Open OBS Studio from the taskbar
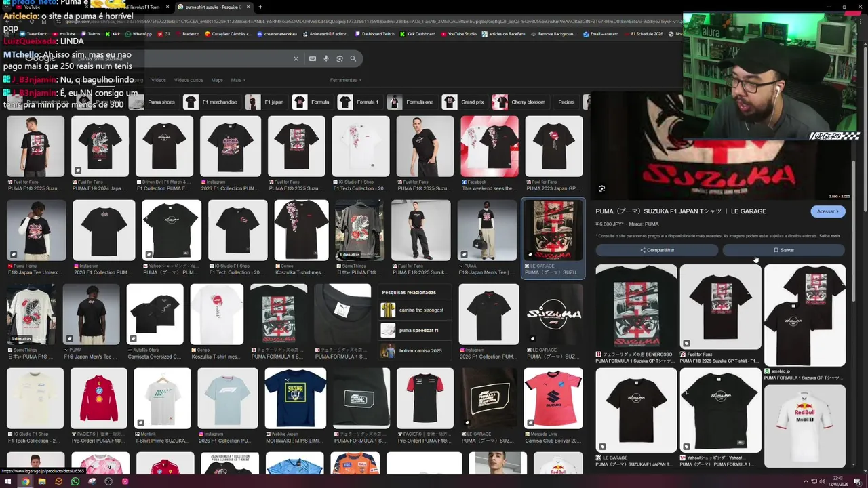 pos(108,481)
